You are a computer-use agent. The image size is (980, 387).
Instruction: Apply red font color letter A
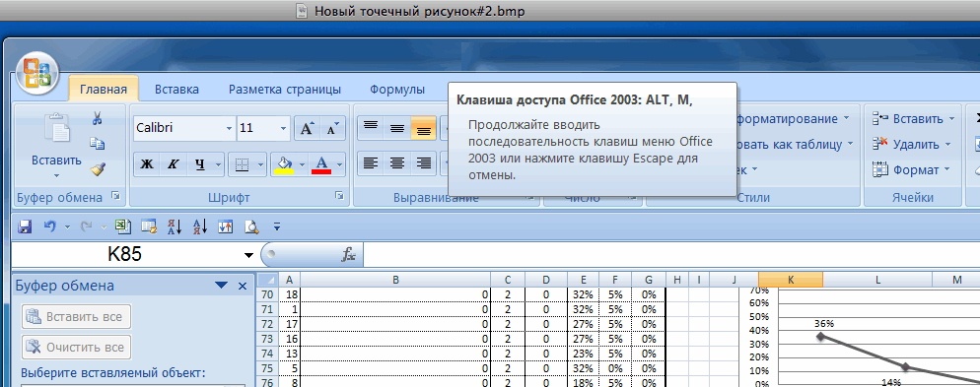click(x=321, y=164)
